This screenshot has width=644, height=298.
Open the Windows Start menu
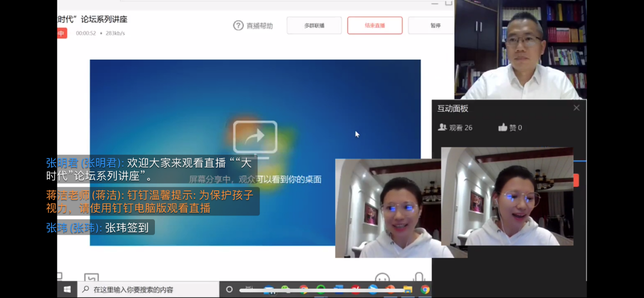[x=67, y=289]
